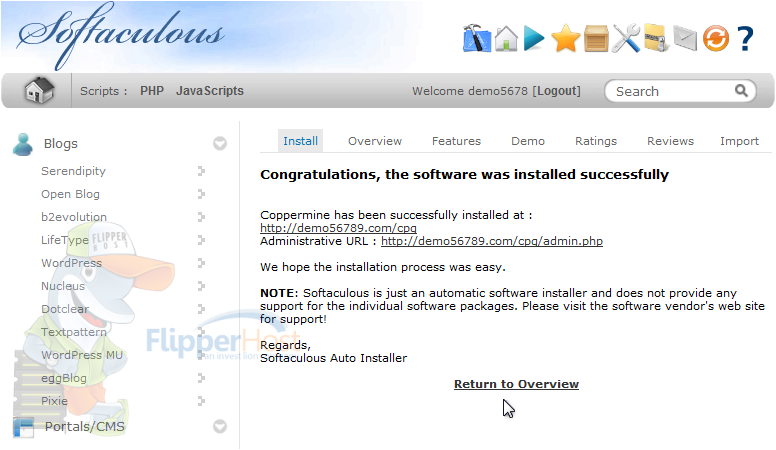Choose Pixie in the Blogs list
The image size is (776, 450).
coord(54,401)
